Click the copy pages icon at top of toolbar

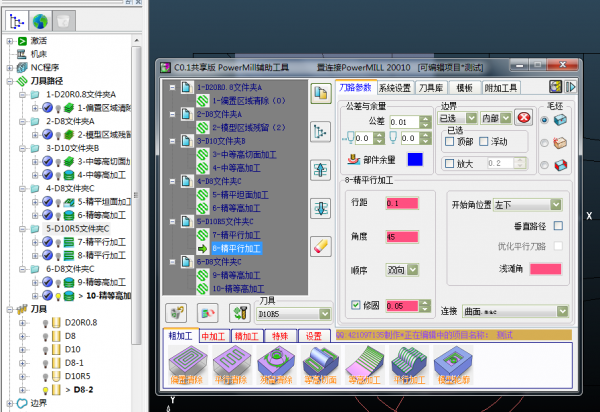(x=321, y=94)
